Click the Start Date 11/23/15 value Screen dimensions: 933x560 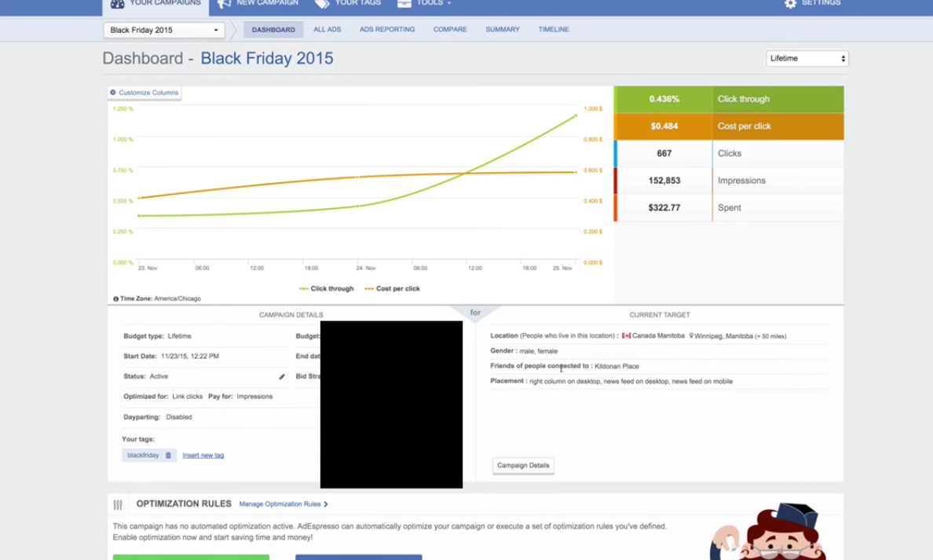[x=190, y=357]
